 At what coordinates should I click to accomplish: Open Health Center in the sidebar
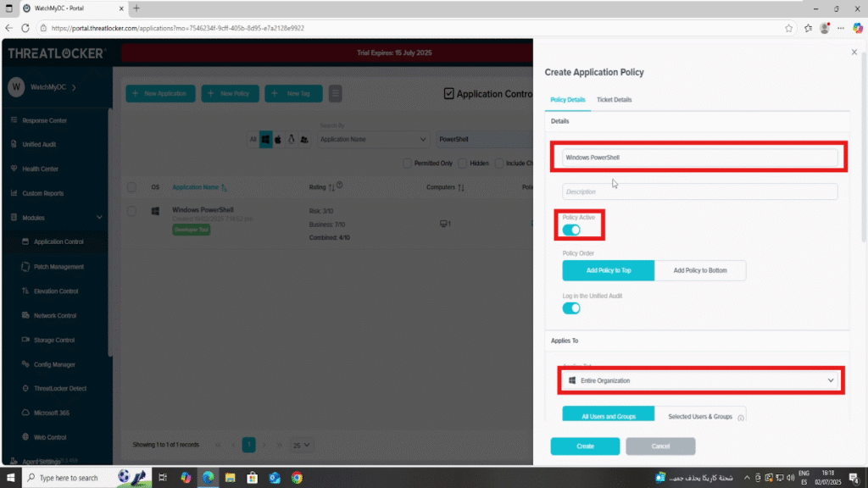click(x=40, y=169)
